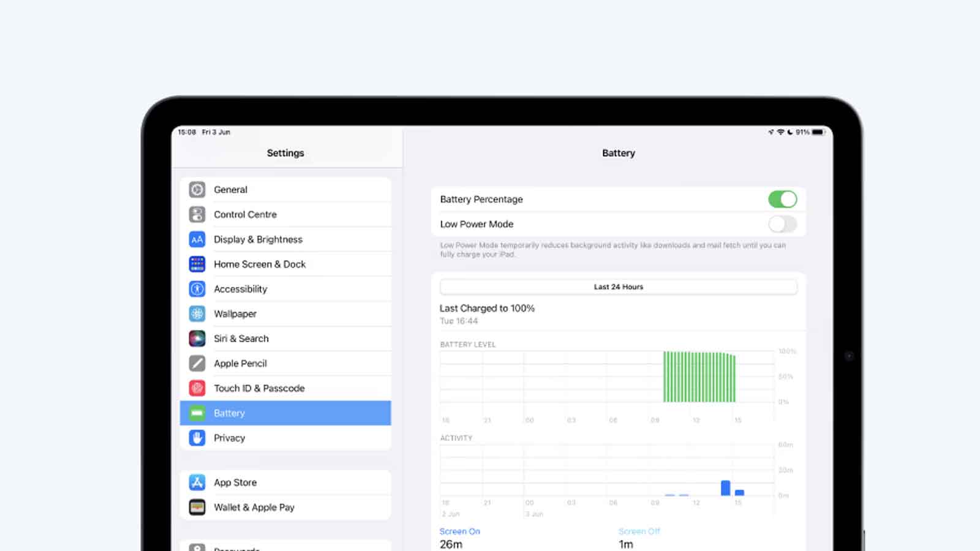Tap the Battery page title
Viewport: 980px width, 551px height.
[619, 153]
